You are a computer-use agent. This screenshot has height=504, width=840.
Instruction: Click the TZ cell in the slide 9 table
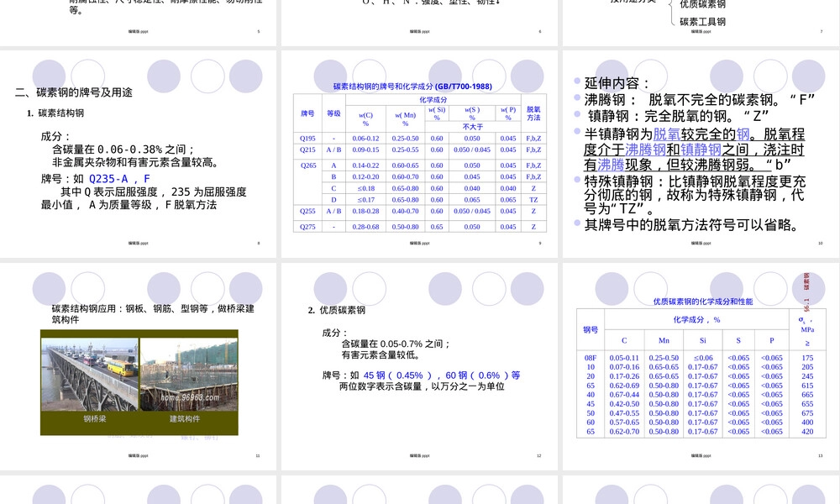click(x=533, y=200)
